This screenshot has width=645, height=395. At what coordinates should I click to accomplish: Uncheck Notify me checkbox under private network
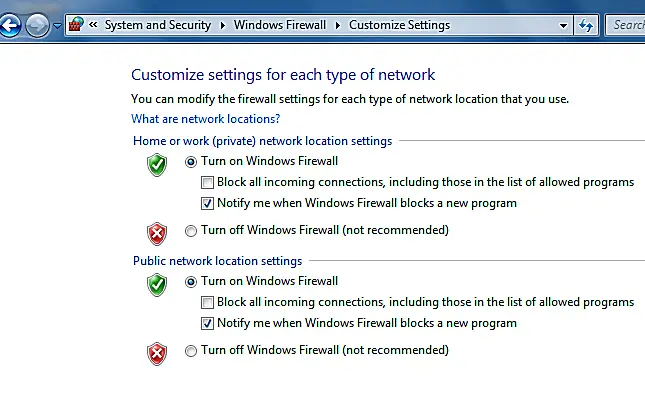tap(207, 203)
